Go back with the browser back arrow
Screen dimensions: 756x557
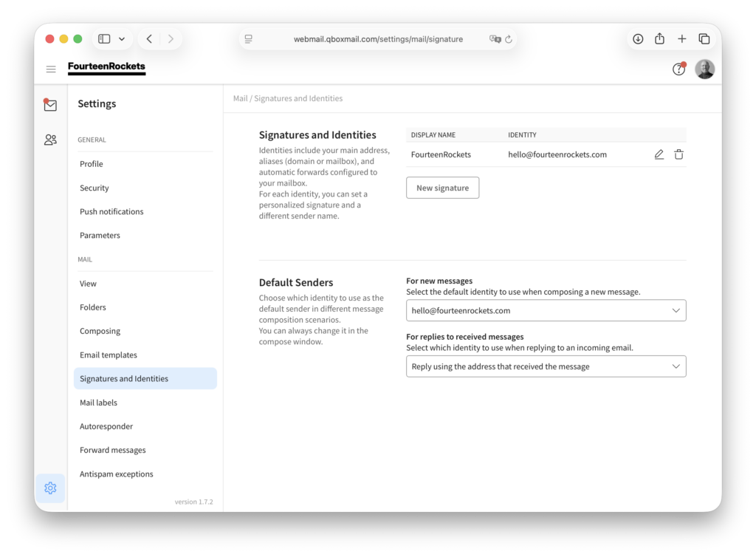(149, 39)
